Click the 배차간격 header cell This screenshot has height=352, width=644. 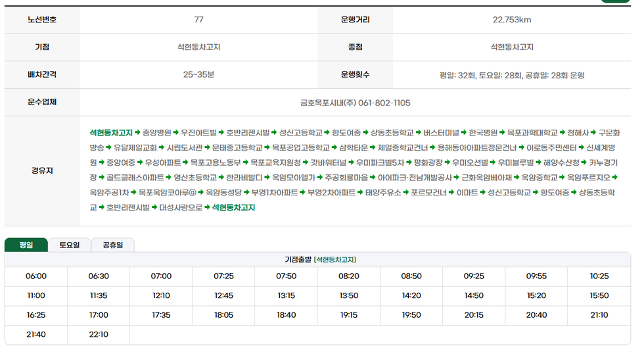tap(42, 75)
